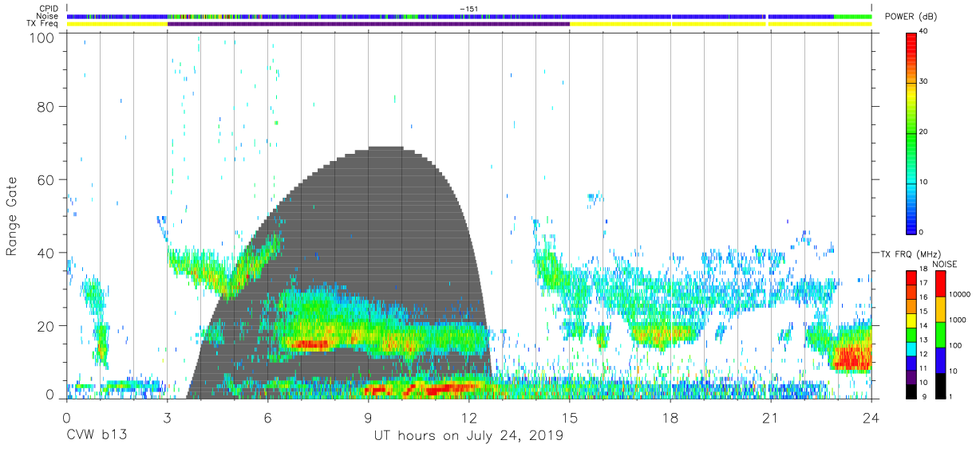
Task: Click the purple segment of the TX FRQ legend bar
Action: pos(911,376)
